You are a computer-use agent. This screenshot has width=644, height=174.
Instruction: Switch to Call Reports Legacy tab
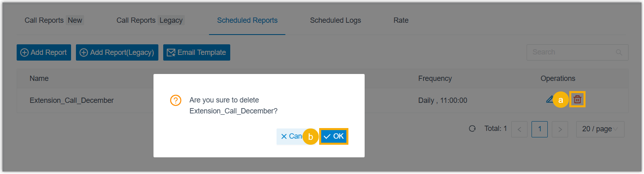[x=150, y=20]
